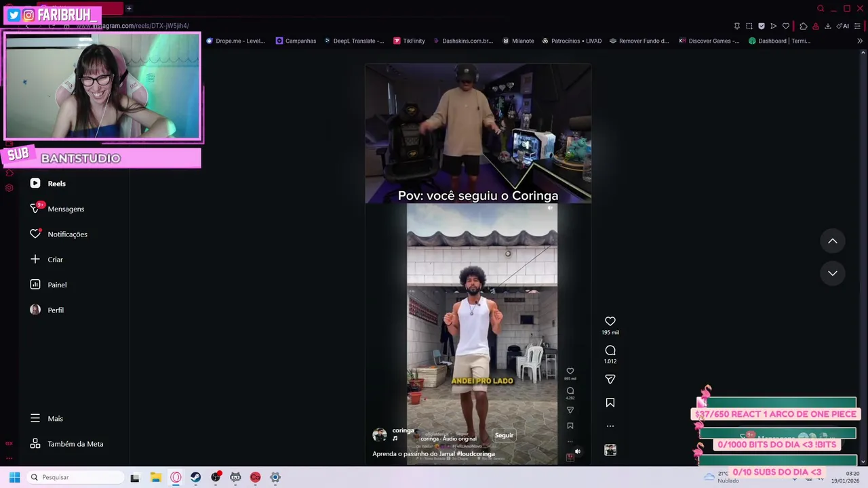Open the TikFinity bookmark
The width and height of the screenshot is (868, 488).
point(409,41)
